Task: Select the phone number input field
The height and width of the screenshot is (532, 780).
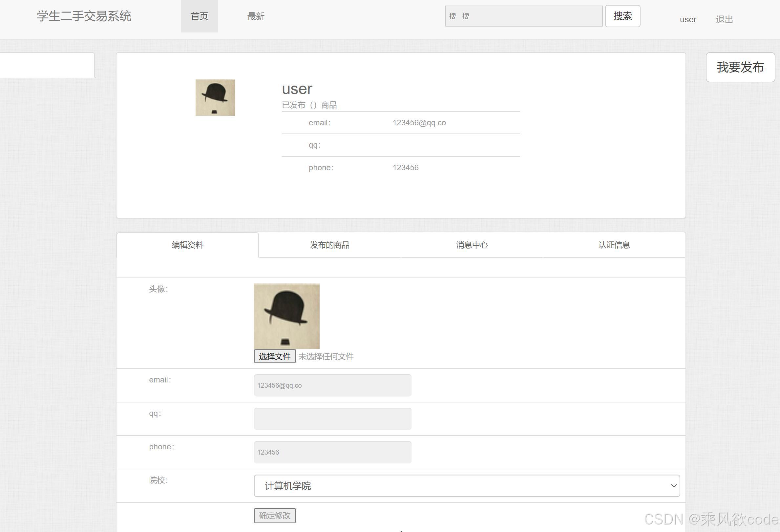Action: (x=332, y=452)
